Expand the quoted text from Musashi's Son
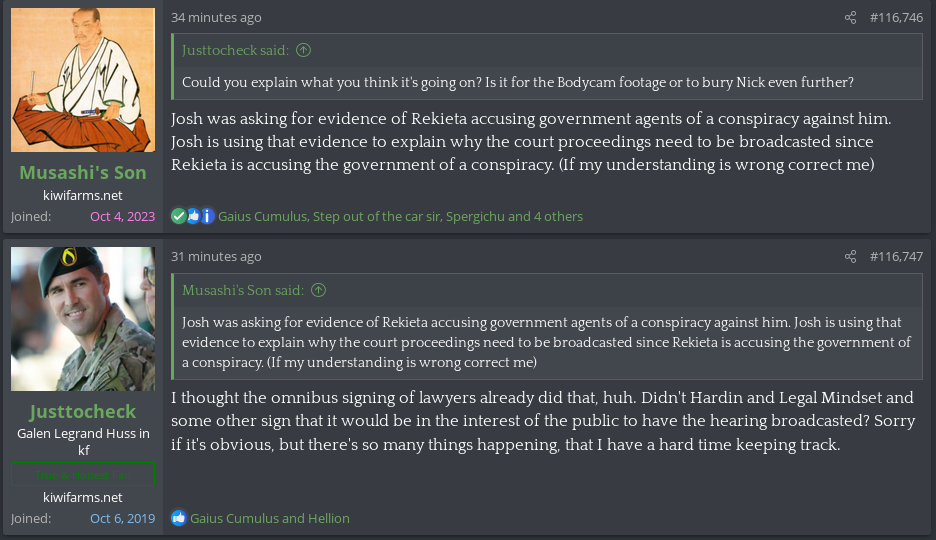The height and width of the screenshot is (540, 936). point(546,342)
